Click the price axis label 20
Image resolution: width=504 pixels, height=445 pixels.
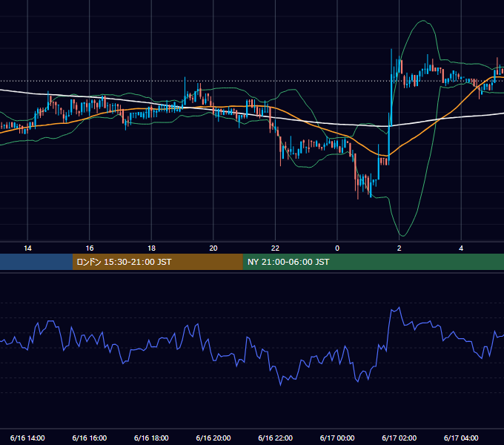pos(213,248)
